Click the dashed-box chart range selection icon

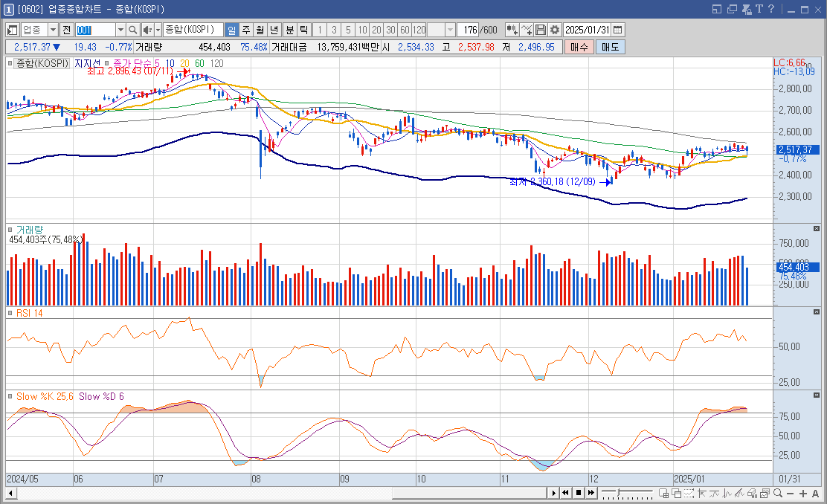tap(689, 494)
